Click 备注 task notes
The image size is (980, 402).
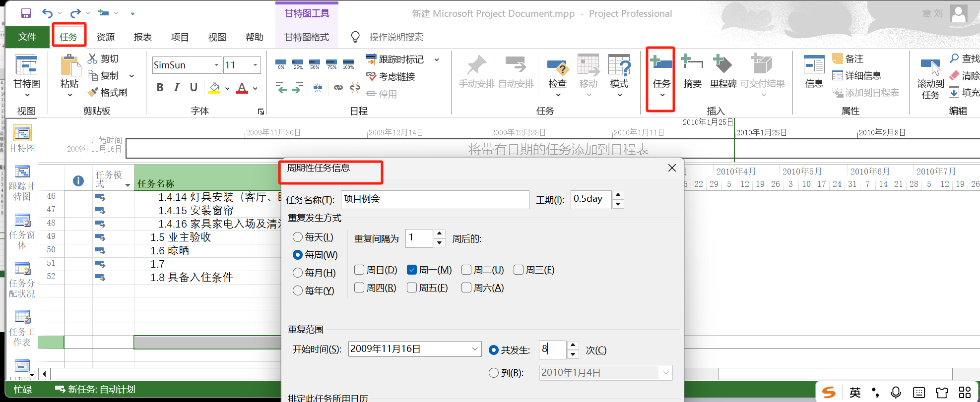[x=848, y=59]
